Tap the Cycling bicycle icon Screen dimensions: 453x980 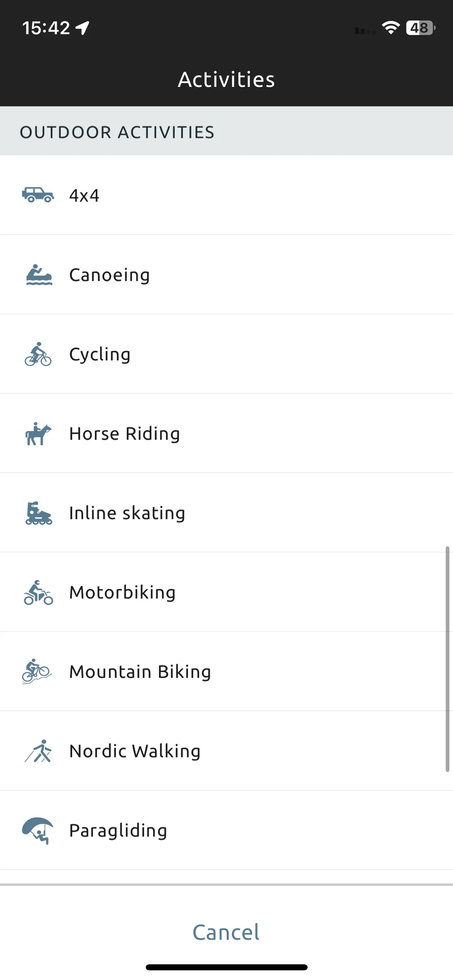click(38, 354)
